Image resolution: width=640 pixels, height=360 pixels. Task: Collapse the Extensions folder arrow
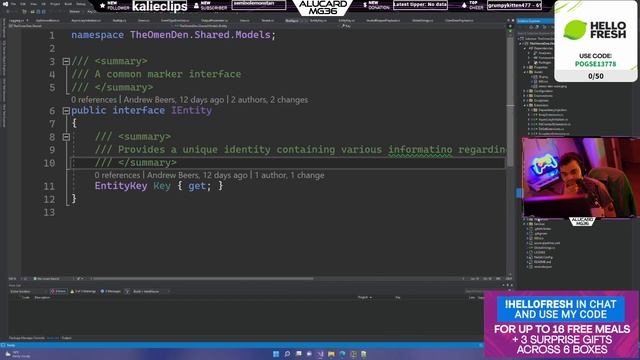(524, 105)
